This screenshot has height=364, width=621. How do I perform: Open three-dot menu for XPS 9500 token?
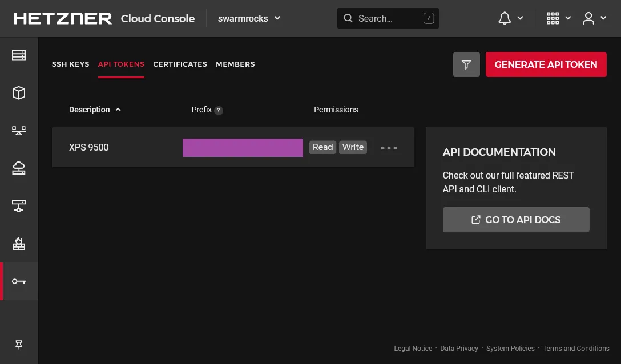click(x=389, y=148)
